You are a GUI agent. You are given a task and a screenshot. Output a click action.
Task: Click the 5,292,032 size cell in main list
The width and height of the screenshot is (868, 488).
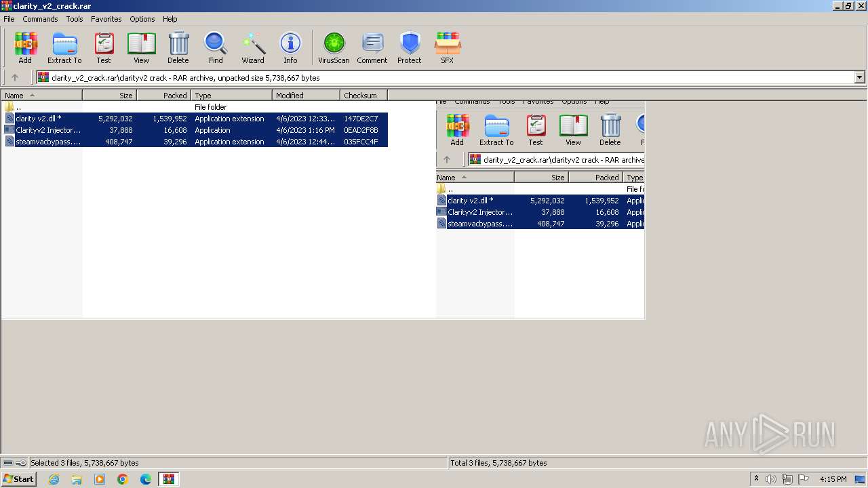pos(115,119)
